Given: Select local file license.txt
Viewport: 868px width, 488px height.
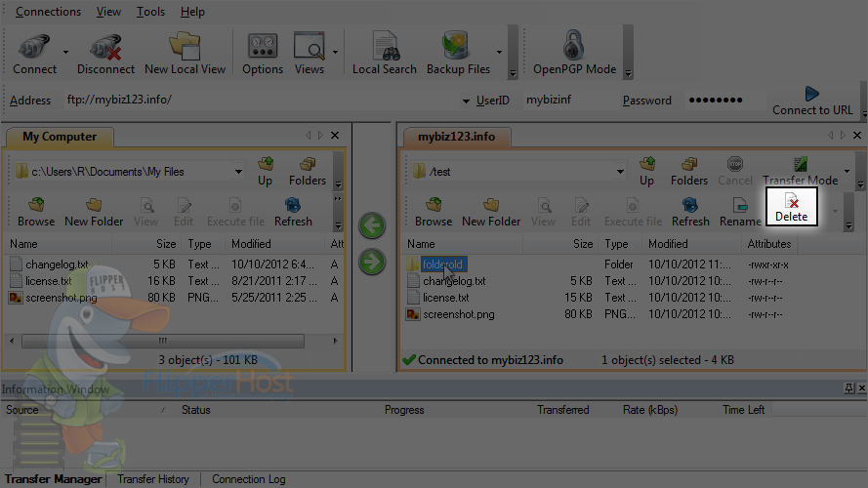Looking at the screenshot, I should (48, 281).
